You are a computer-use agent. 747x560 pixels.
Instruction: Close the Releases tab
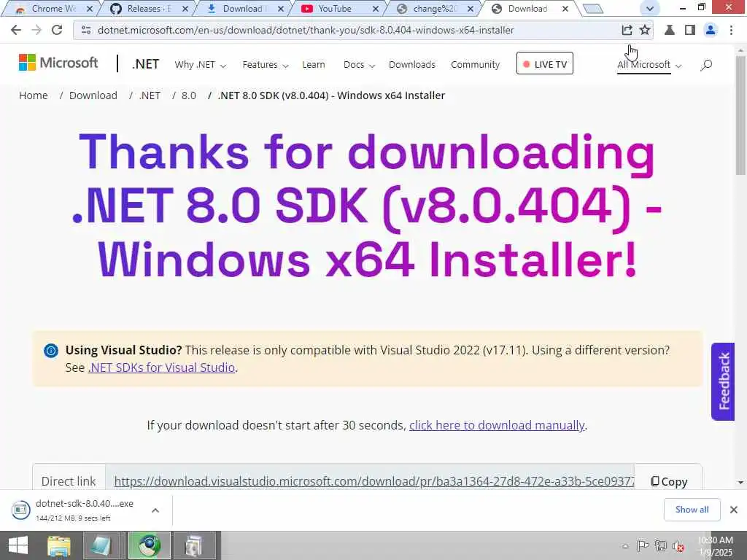click(185, 9)
